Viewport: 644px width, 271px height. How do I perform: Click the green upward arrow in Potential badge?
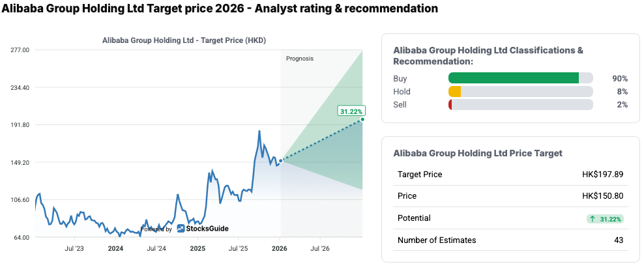[593, 219]
